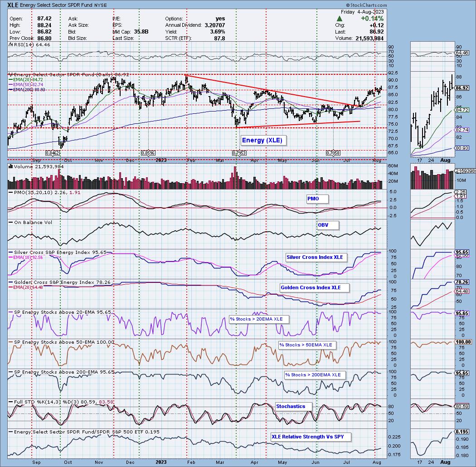The width and height of the screenshot is (476, 467).
Task: Click the High value 88.24
Action: (44, 25)
